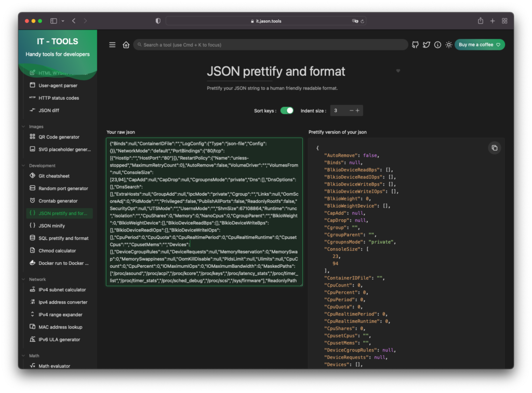532x393 pixels.
Task: Click the IT - TOOLS logo title
Action: [x=57, y=42]
